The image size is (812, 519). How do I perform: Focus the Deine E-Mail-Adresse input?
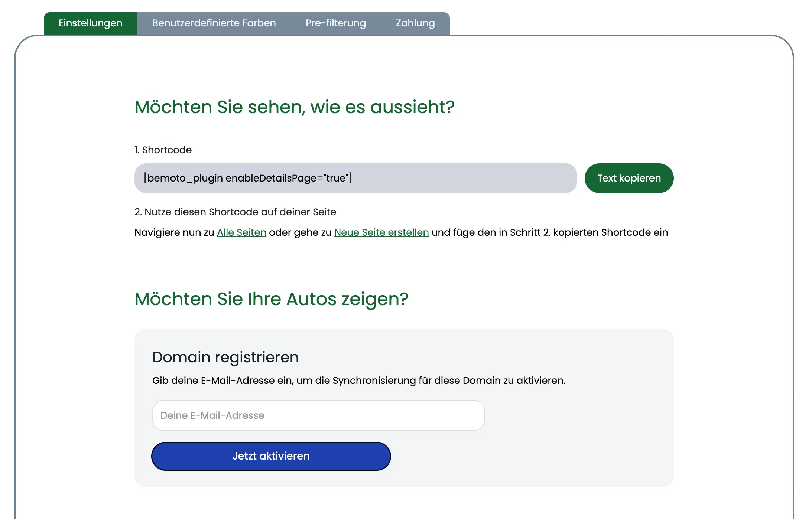coord(318,415)
